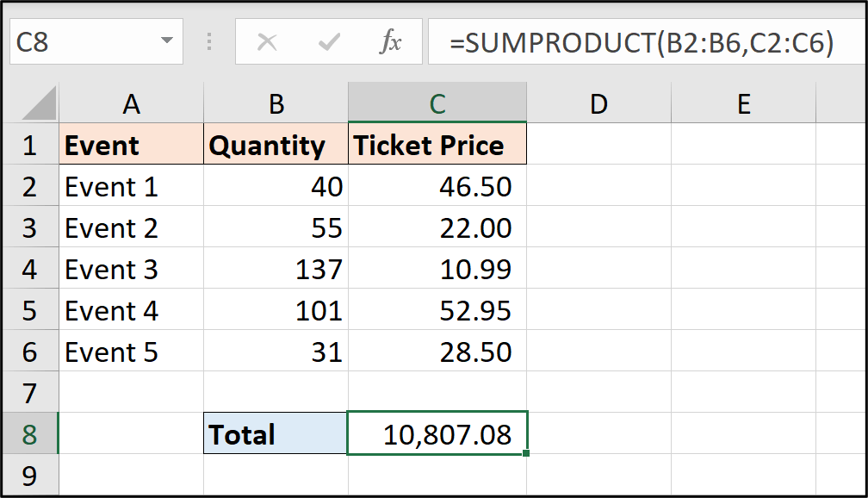
Task: Click the Insert Function (fx) icon
Action: pyautogui.click(x=392, y=40)
